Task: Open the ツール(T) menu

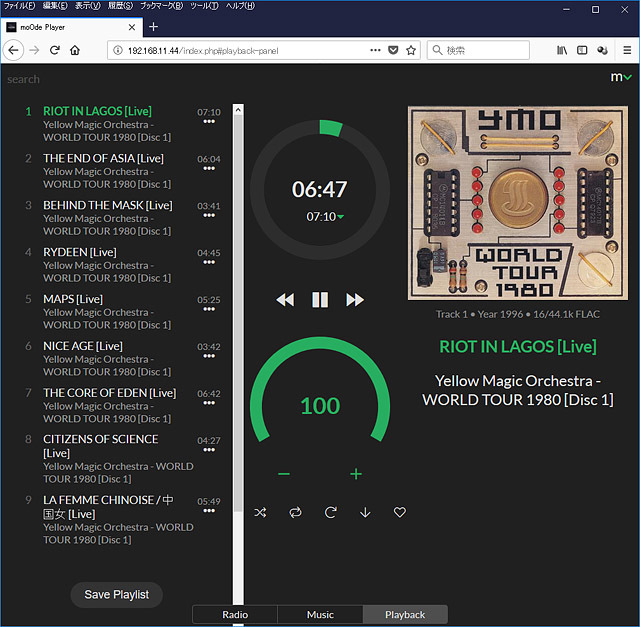Action: click(204, 6)
